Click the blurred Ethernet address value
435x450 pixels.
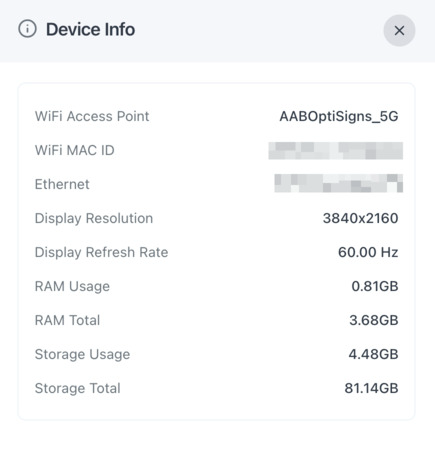pyautogui.click(x=339, y=183)
